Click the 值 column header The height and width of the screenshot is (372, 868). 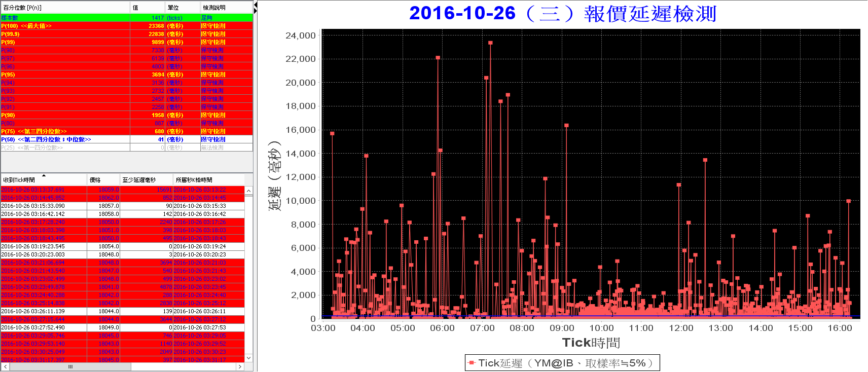[x=148, y=8]
